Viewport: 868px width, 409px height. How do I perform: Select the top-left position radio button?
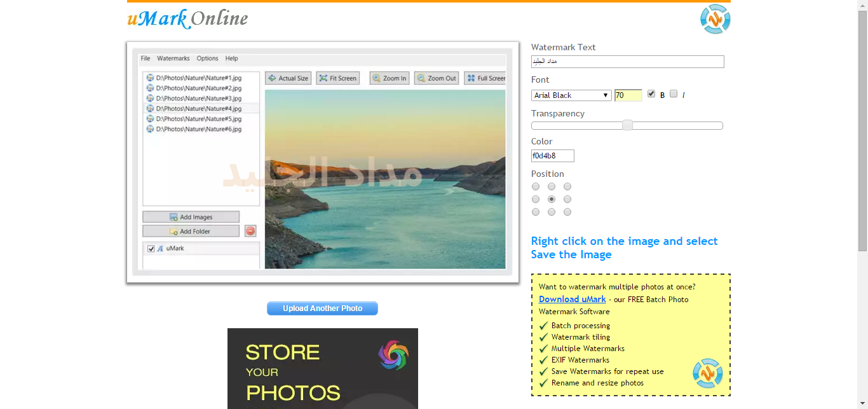tap(536, 186)
